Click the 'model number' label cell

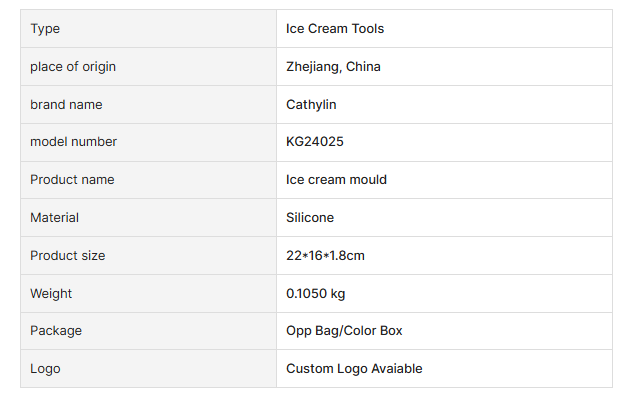73,142
